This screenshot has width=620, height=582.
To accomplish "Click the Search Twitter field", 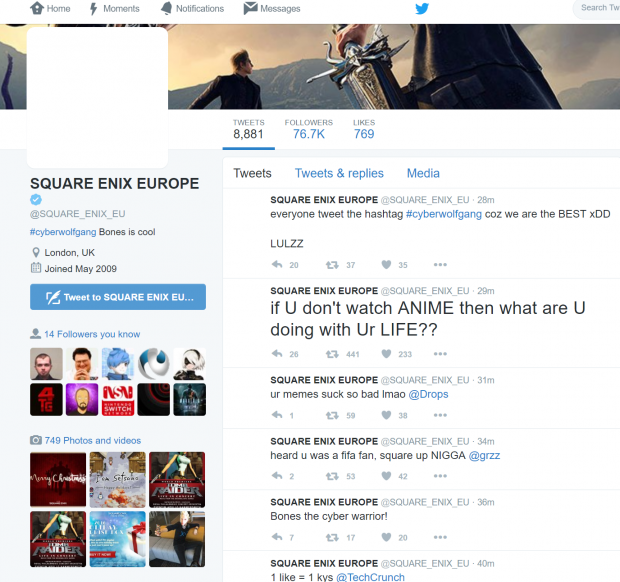I will click(597, 8).
